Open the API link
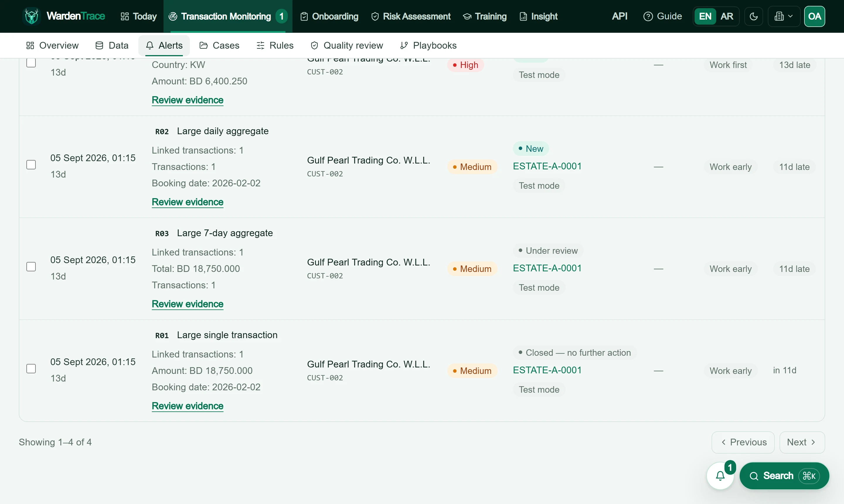 click(x=620, y=16)
